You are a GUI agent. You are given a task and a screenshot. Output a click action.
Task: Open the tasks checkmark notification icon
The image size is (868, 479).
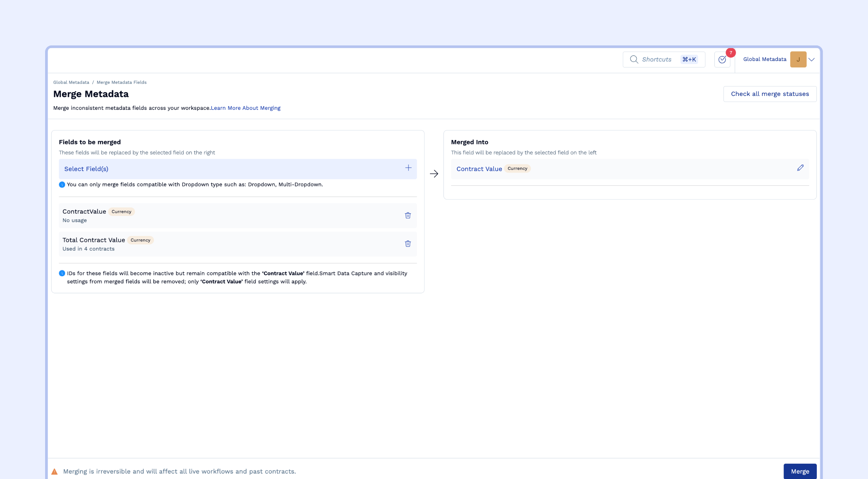pyautogui.click(x=722, y=60)
